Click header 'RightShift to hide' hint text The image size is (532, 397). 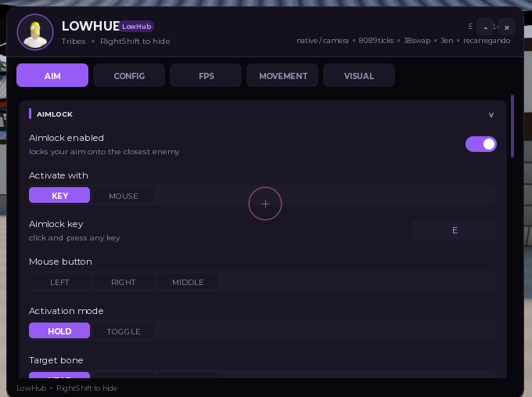pos(135,41)
